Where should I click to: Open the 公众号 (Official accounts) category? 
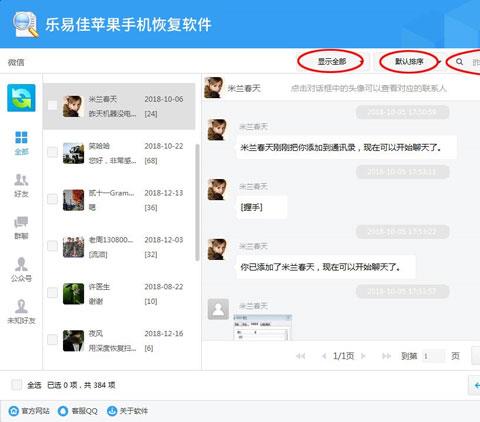pos(21,270)
